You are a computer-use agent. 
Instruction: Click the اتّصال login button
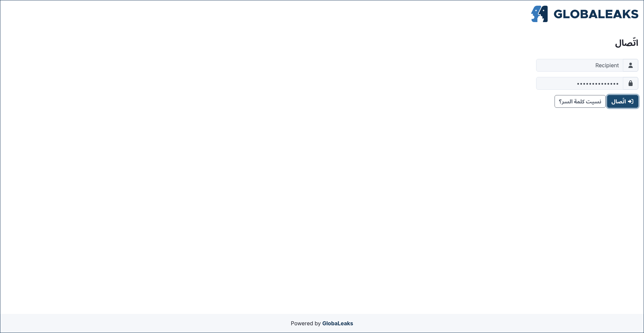pos(623,101)
